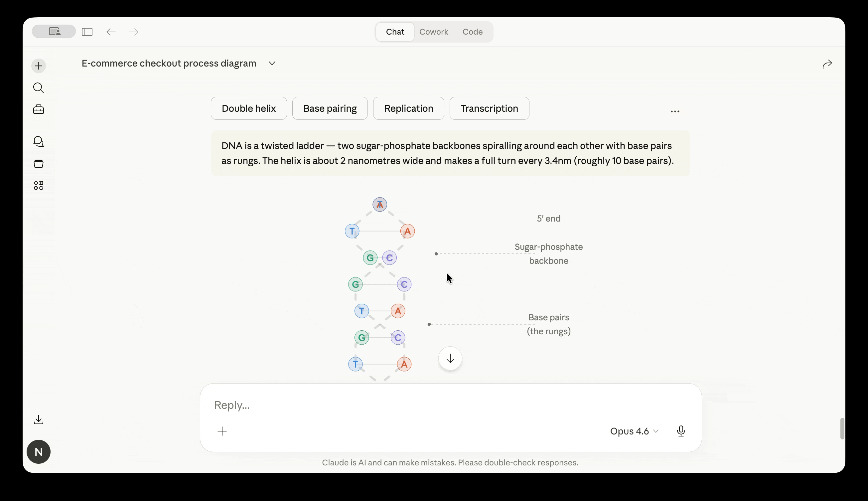This screenshot has width=868, height=501.
Task: Open the search icon in sidebar
Action: click(39, 88)
